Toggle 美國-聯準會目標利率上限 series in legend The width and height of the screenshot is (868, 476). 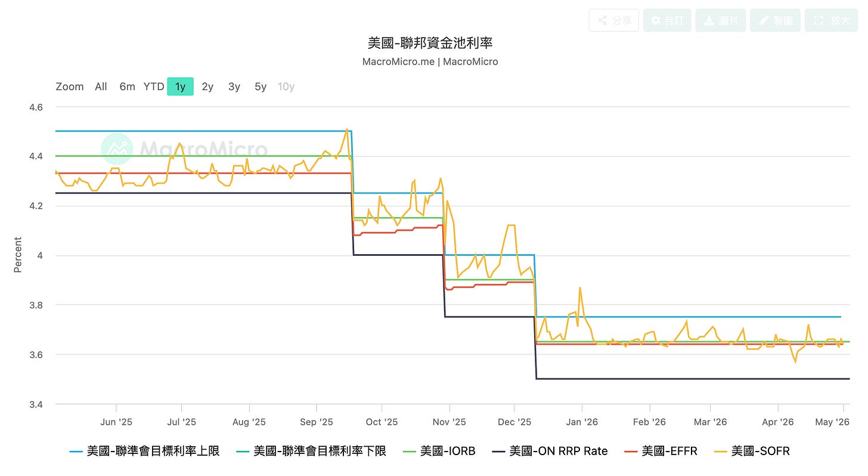click(145, 452)
